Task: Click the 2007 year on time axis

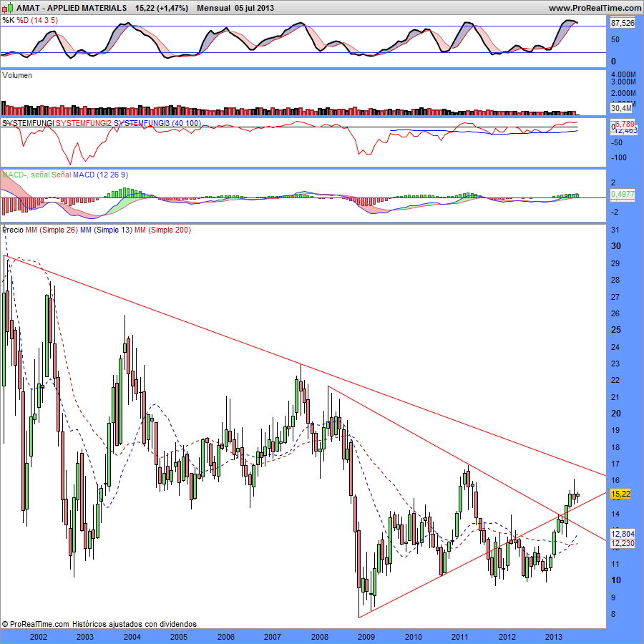Action: tap(273, 637)
